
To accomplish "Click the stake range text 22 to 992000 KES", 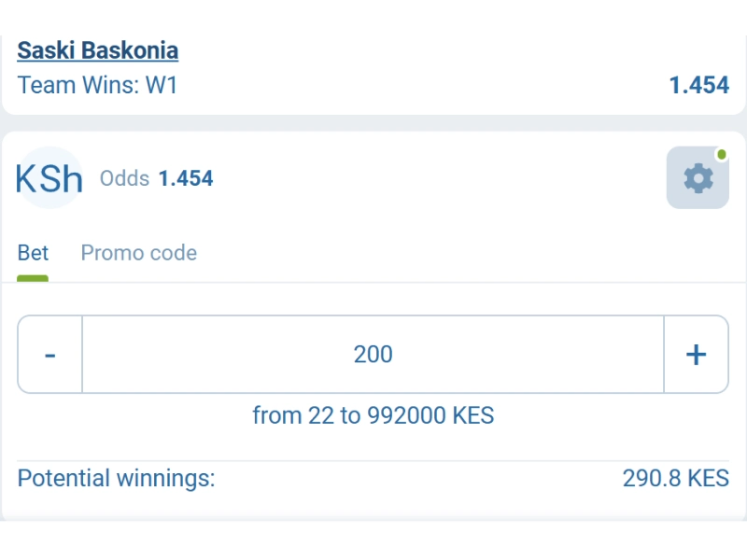I will pyautogui.click(x=373, y=415).
